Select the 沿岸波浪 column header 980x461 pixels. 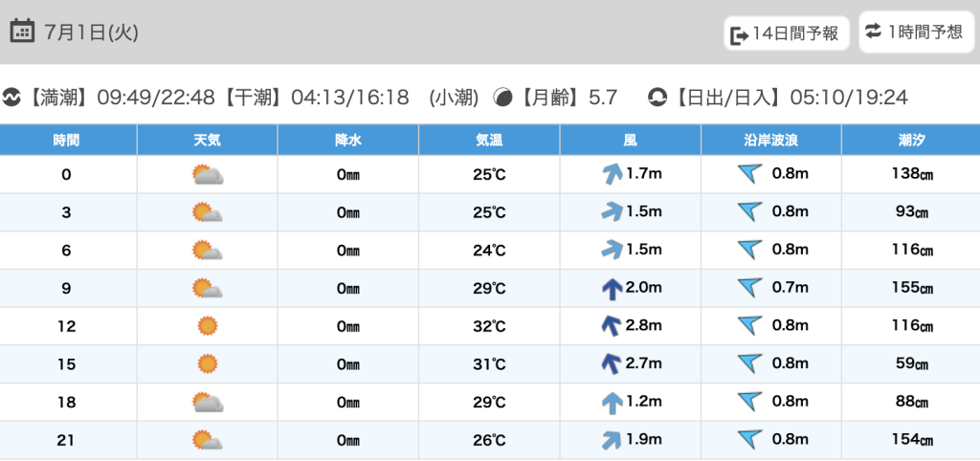[770, 141]
